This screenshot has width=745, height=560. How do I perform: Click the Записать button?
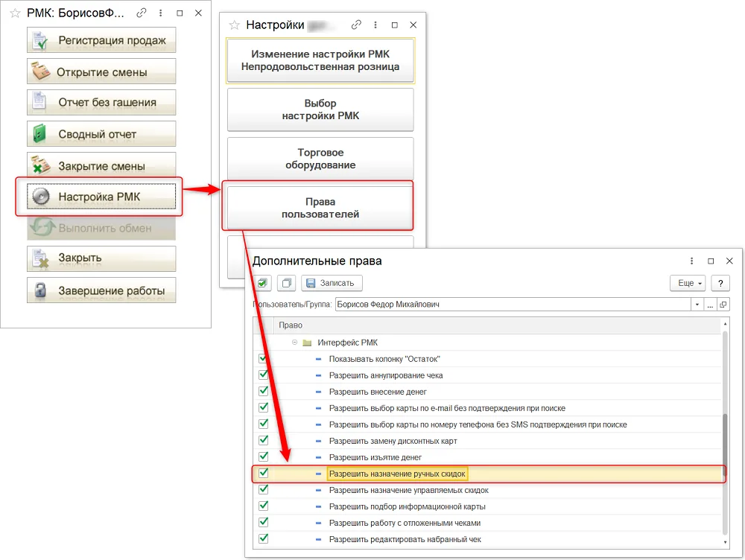click(332, 283)
